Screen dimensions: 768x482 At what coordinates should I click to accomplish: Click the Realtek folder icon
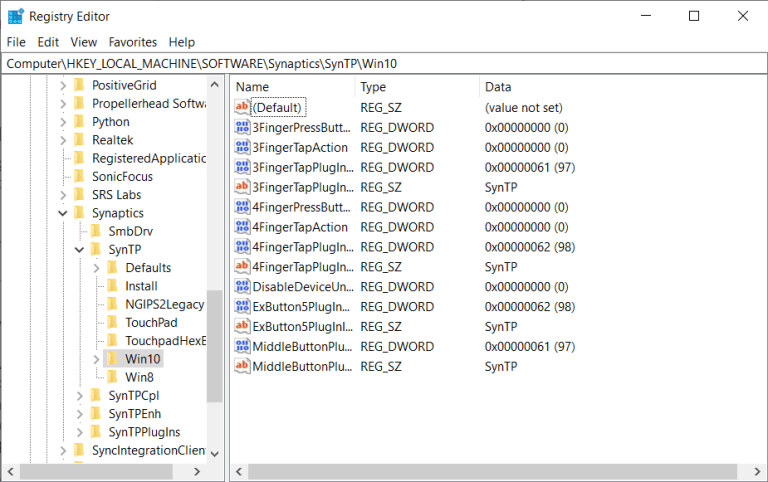[79, 140]
